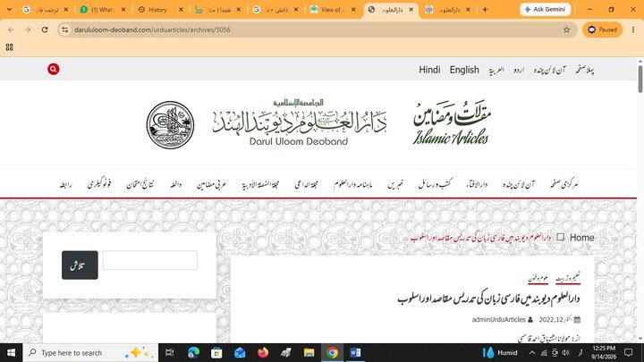Screen dimensions: 644x362
Task: Click the sidebar search text field
Action: (x=150, y=260)
